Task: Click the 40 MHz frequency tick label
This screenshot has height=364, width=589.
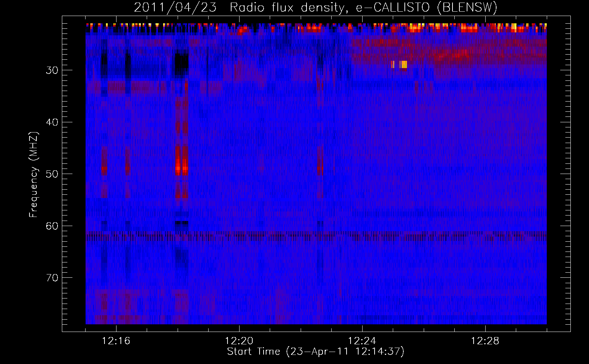Action: click(x=52, y=122)
